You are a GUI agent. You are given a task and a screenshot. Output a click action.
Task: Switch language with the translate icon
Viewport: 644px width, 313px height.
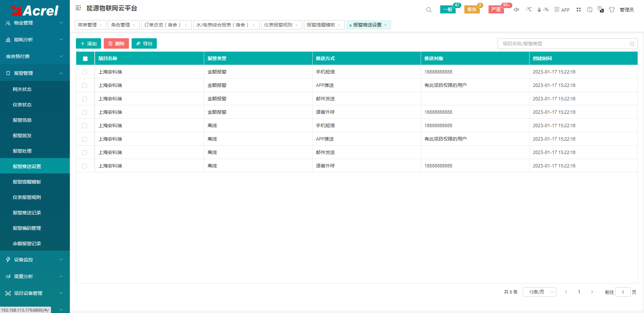click(x=601, y=9)
